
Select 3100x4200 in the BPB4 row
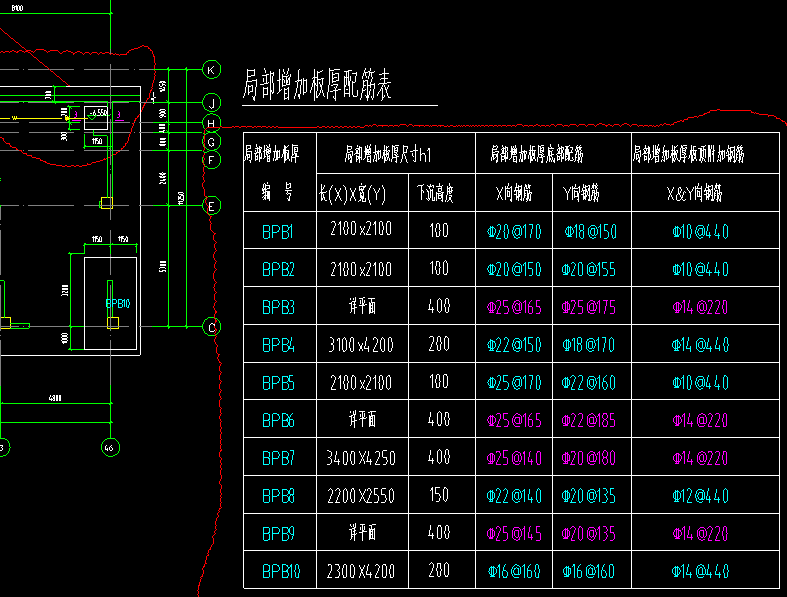pos(361,345)
